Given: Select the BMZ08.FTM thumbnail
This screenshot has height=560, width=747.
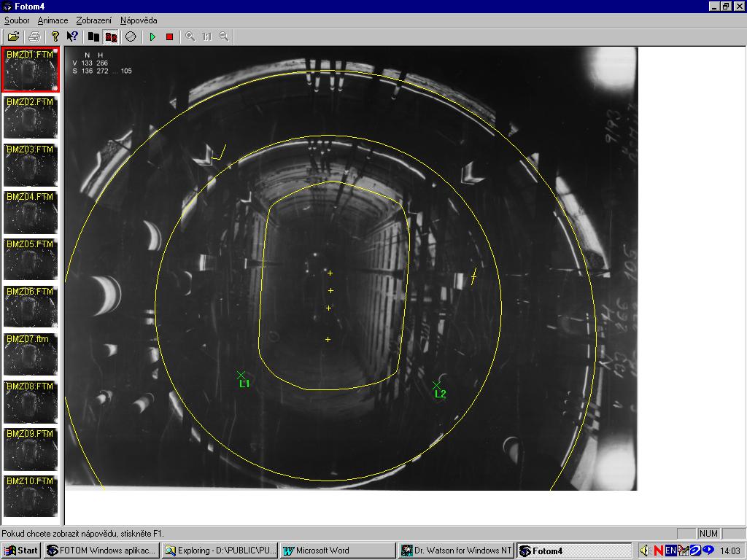Looking at the screenshot, I should (x=30, y=402).
